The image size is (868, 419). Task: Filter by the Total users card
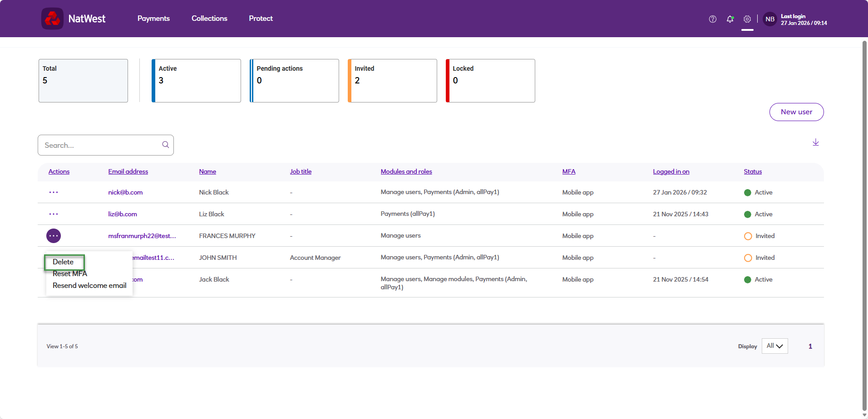[x=83, y=81]
